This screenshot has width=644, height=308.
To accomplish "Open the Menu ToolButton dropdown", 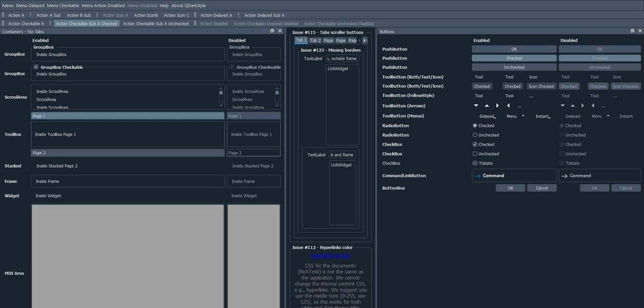I will [511, 116].
